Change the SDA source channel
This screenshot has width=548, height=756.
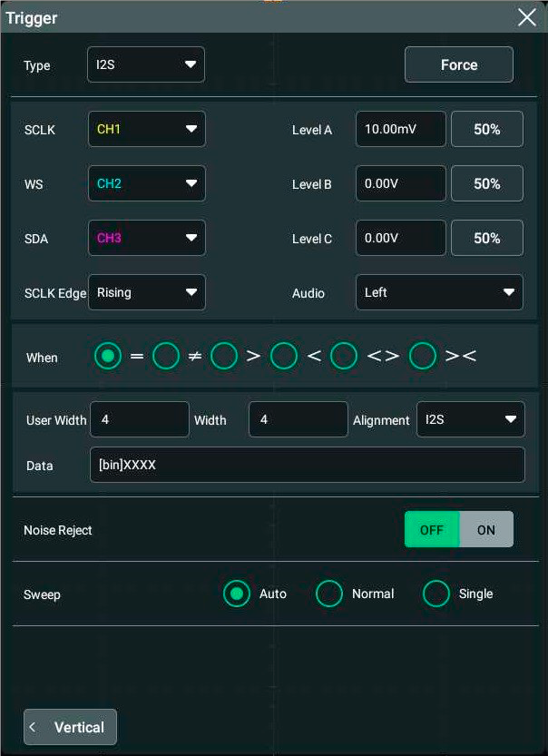point(147,238)
